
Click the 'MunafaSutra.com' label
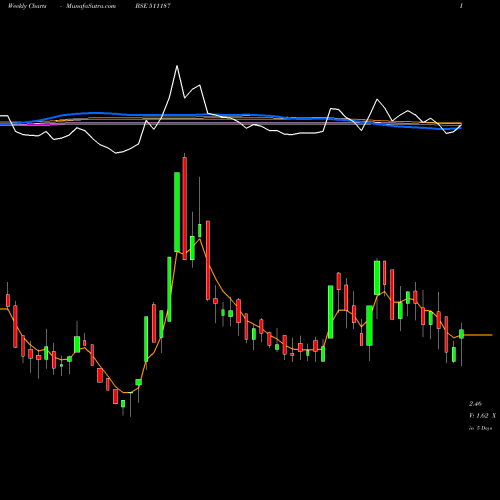pyautogui.click(x=91, y=6)
